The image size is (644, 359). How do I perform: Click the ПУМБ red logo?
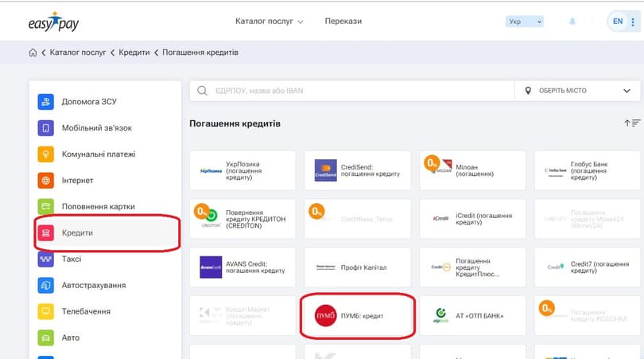pos(326,315)
